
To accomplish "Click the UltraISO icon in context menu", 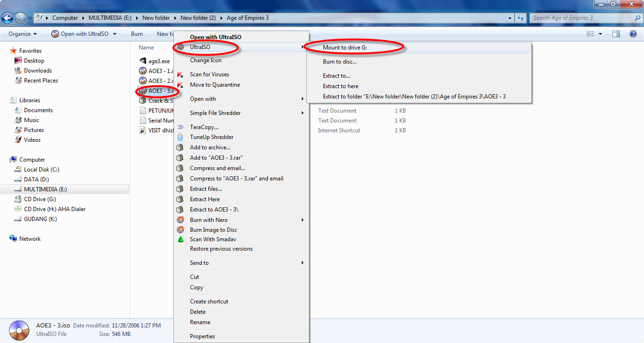I will tap(181, 47).
